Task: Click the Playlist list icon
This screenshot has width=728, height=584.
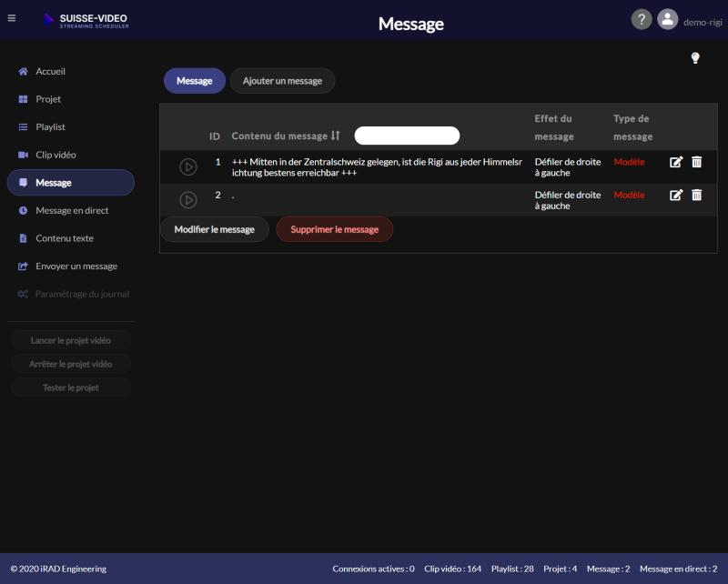Action: click(x=23, y=127)
